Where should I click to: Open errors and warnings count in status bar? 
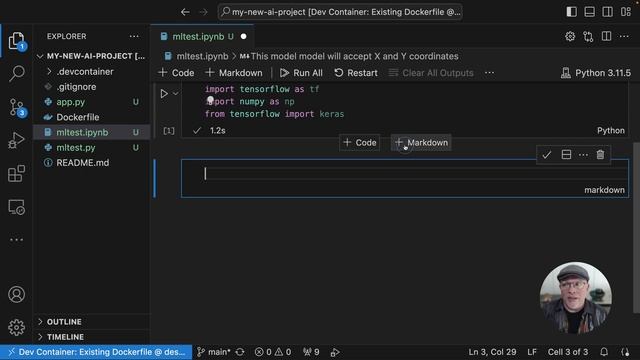tap(273, 352)
